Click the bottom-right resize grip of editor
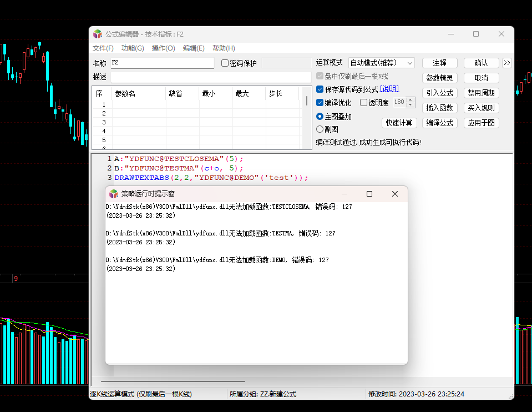This screenshot has width=532, height=412. coord(510,396)
